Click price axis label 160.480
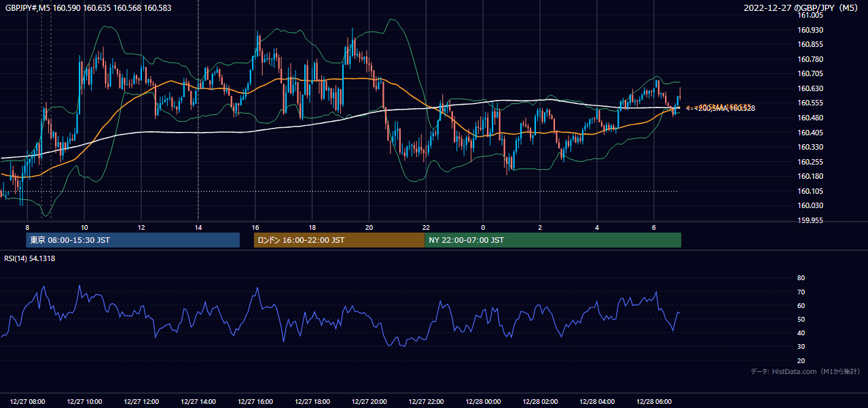This screenshot has height=408, width=868. [x=810, y=118]
